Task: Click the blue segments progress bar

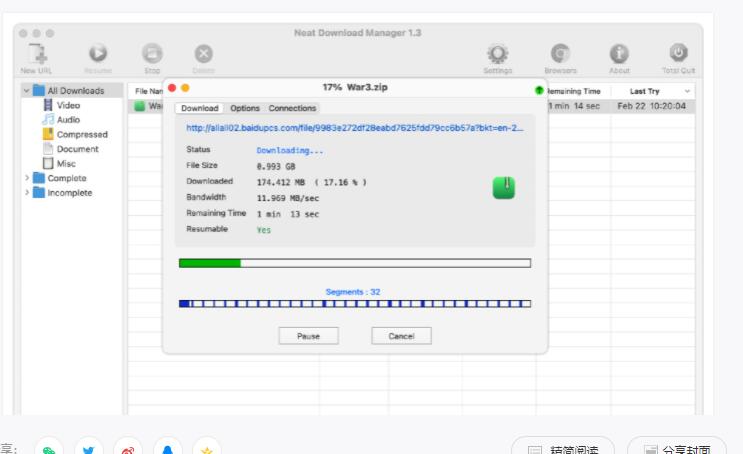Action: click(355, 304)
